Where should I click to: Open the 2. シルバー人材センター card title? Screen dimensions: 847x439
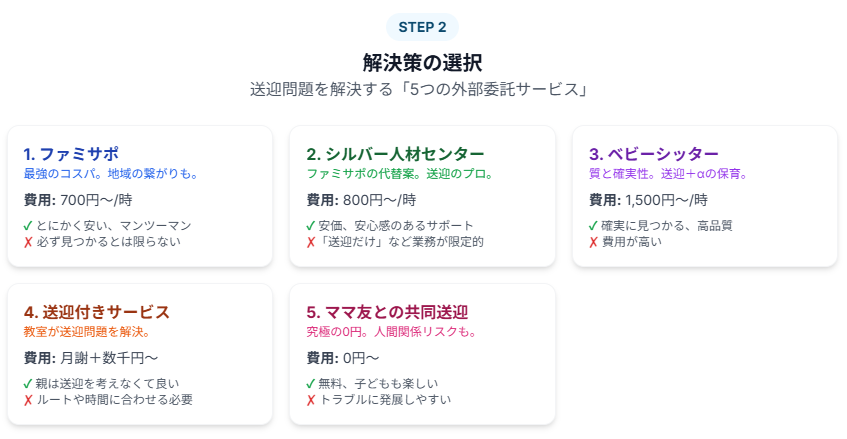pyautogui.click(x=395, y=154)
